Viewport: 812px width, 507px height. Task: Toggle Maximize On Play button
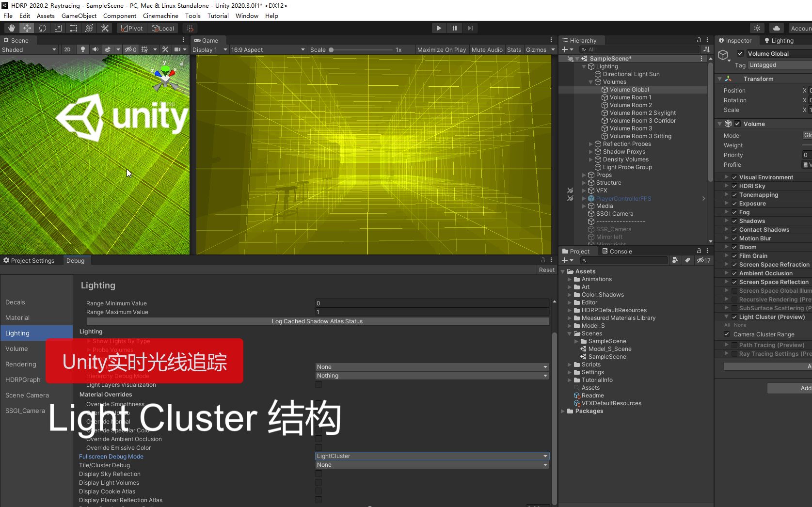[x=441, y=49]
